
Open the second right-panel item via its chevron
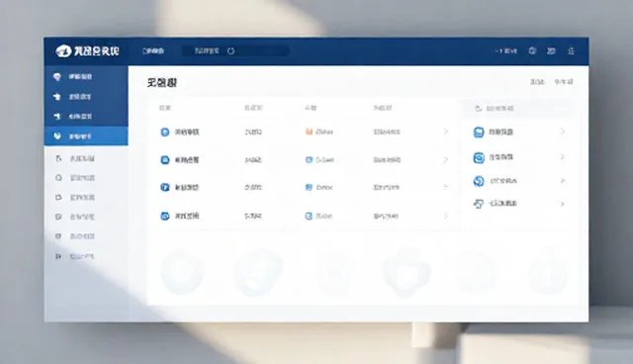(x=563, y=157)
